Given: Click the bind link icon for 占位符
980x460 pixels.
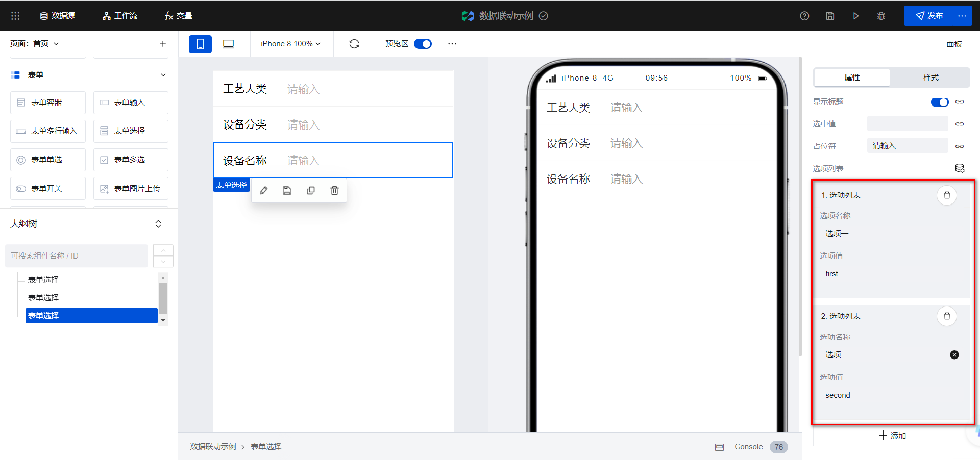Looking at the screenshot, I should point(960,146).
